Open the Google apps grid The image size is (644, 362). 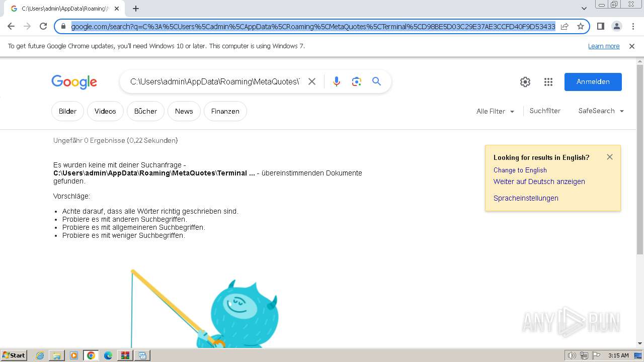tap(548, 82)
